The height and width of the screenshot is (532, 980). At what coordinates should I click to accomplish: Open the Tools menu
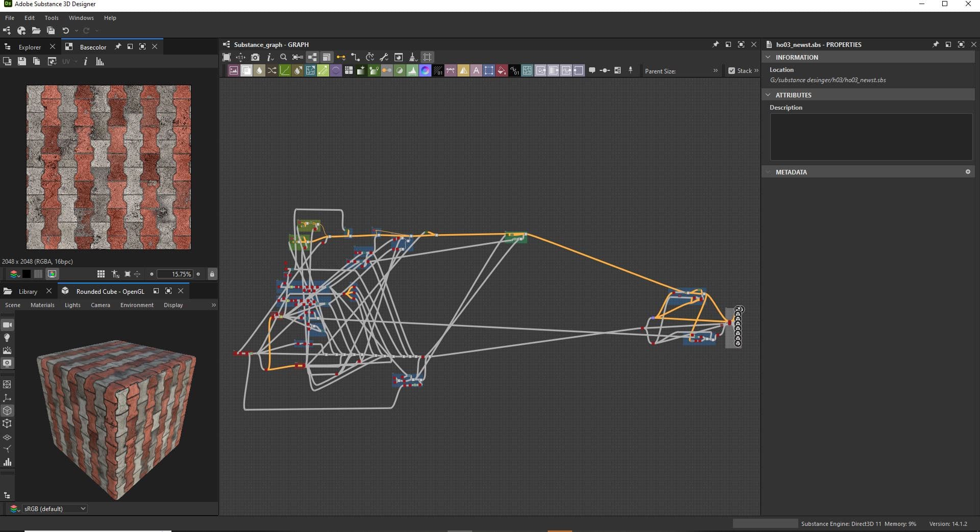click(x=52, y=18)
